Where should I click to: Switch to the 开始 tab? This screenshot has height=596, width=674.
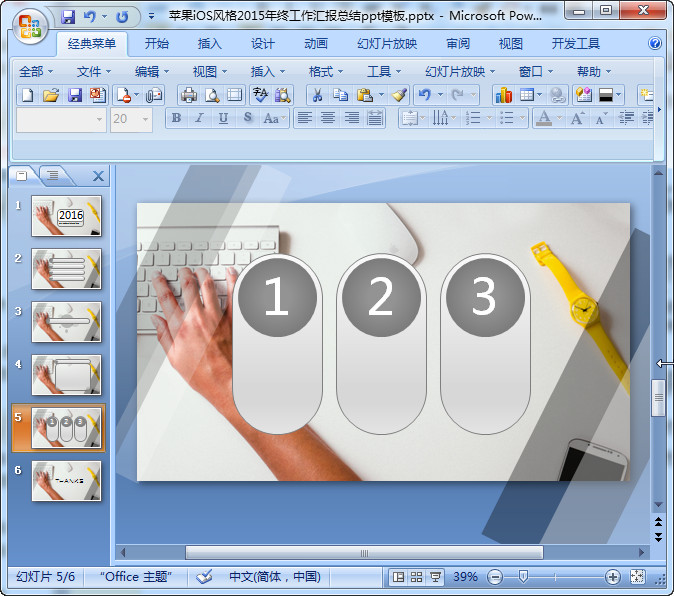pos(156,43)
